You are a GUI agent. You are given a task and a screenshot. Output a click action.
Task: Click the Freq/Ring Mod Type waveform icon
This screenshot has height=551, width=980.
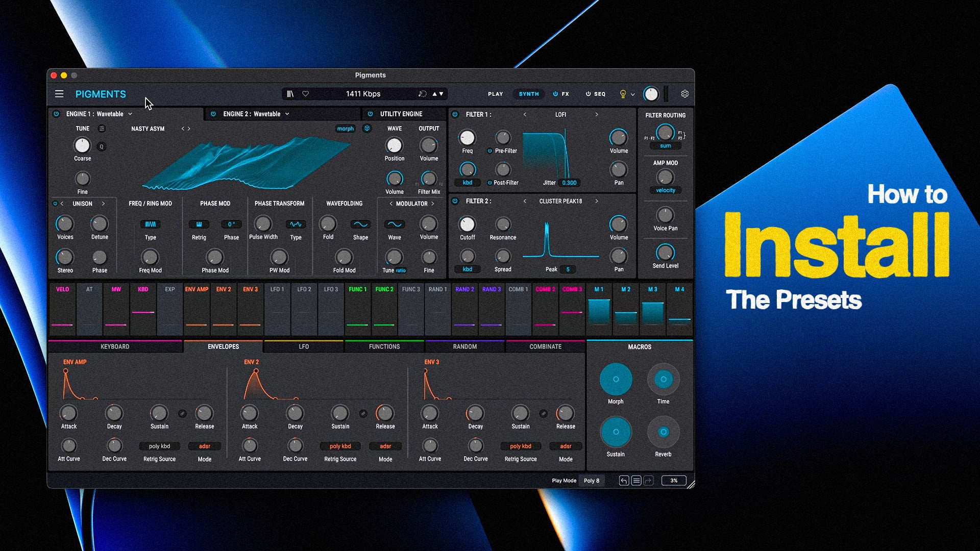tap(150, 224)
